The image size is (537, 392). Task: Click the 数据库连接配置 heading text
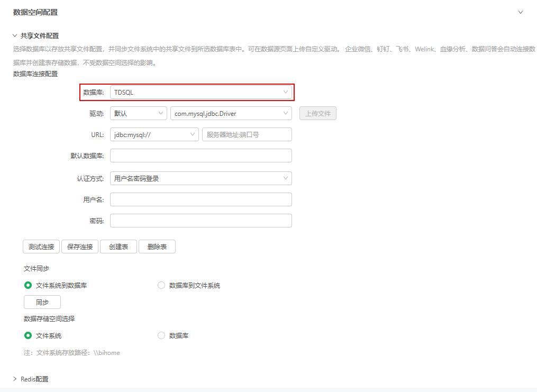tap(35, 74)
